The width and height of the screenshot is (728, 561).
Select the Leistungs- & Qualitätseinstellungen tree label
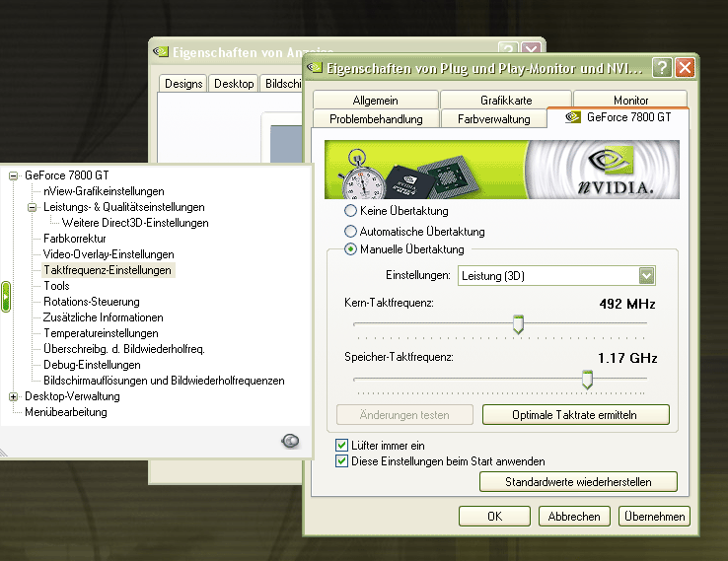(124, 207)
